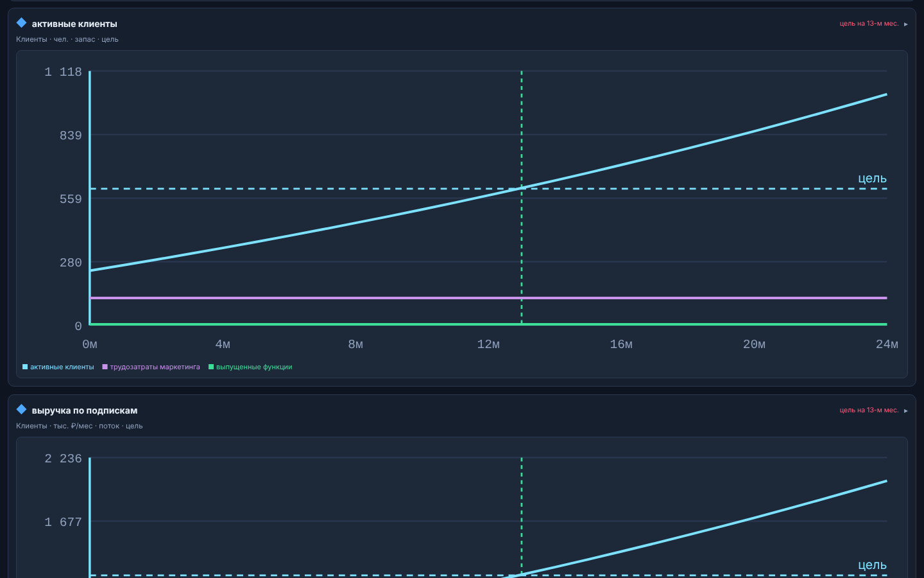Click the 12м tick on the x-axis
924x578 pixels.
click(x=488, y=344)
